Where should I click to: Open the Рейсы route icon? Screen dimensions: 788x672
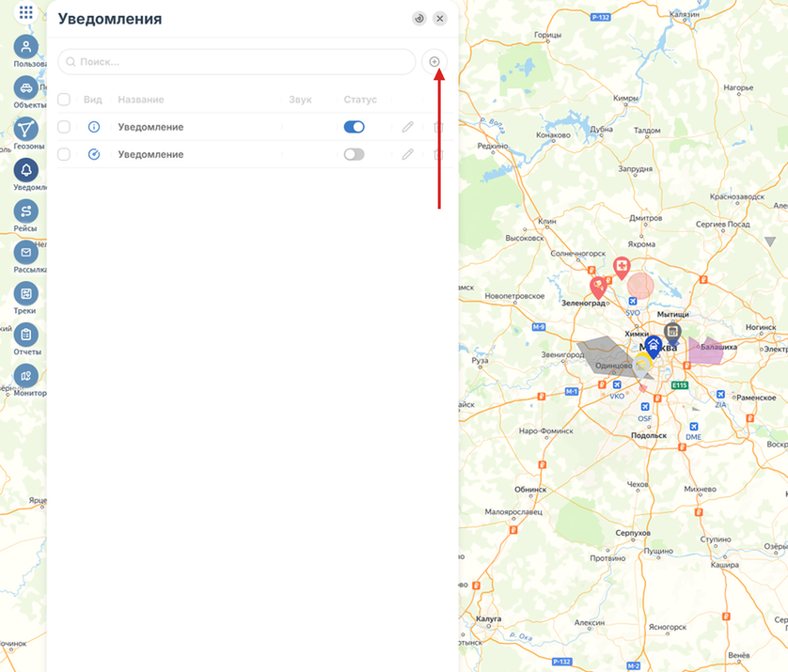[x=26, y=211]
